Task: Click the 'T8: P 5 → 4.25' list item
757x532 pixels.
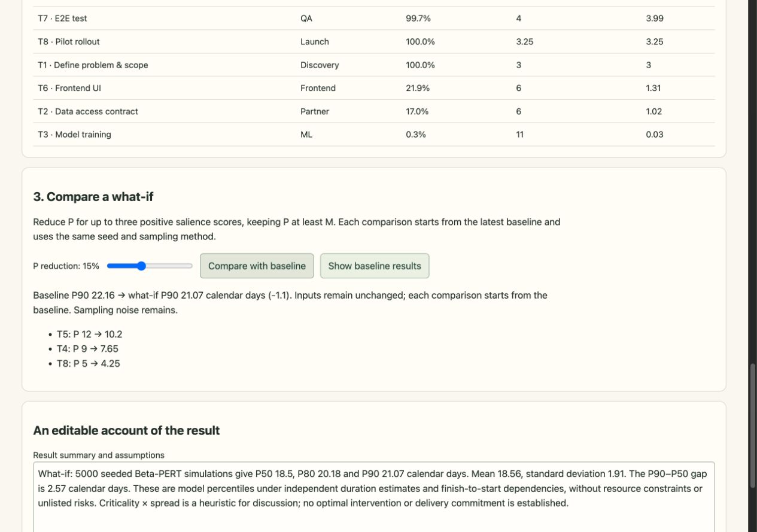Action: (89, 363)
